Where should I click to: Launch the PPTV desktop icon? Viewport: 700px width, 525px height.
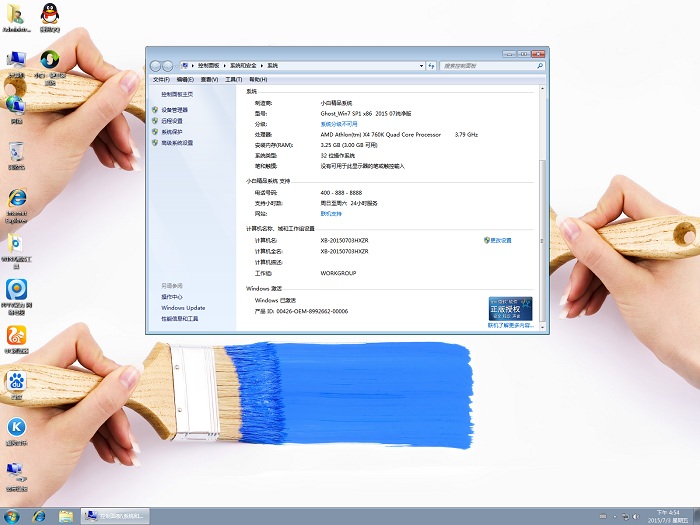[x=16, y=297]
